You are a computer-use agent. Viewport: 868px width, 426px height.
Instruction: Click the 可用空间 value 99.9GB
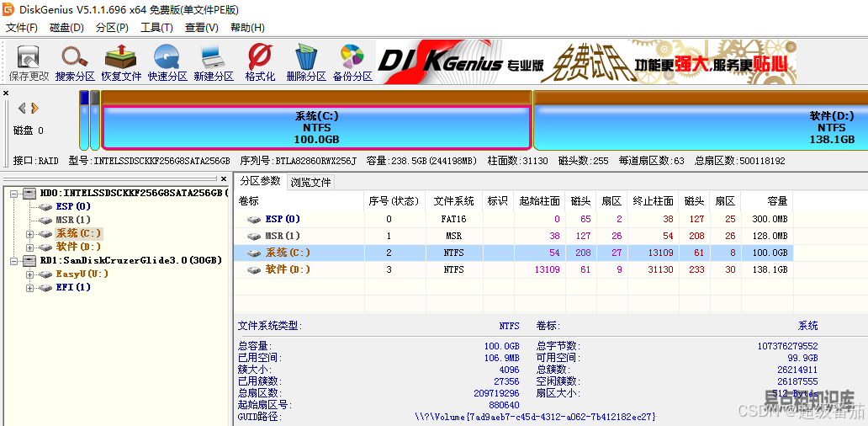(804, 358)
